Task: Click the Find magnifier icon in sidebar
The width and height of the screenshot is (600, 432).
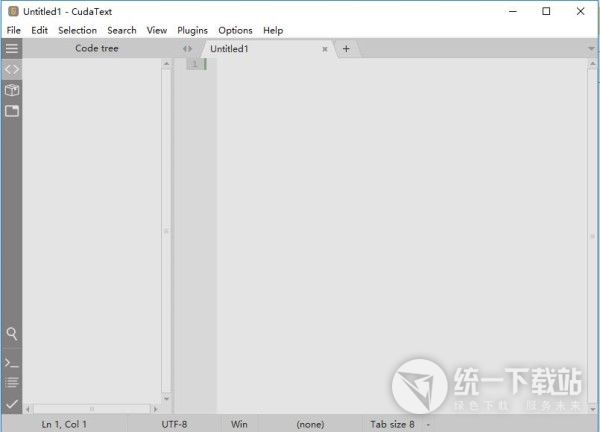Action: (x=11, y=334)
